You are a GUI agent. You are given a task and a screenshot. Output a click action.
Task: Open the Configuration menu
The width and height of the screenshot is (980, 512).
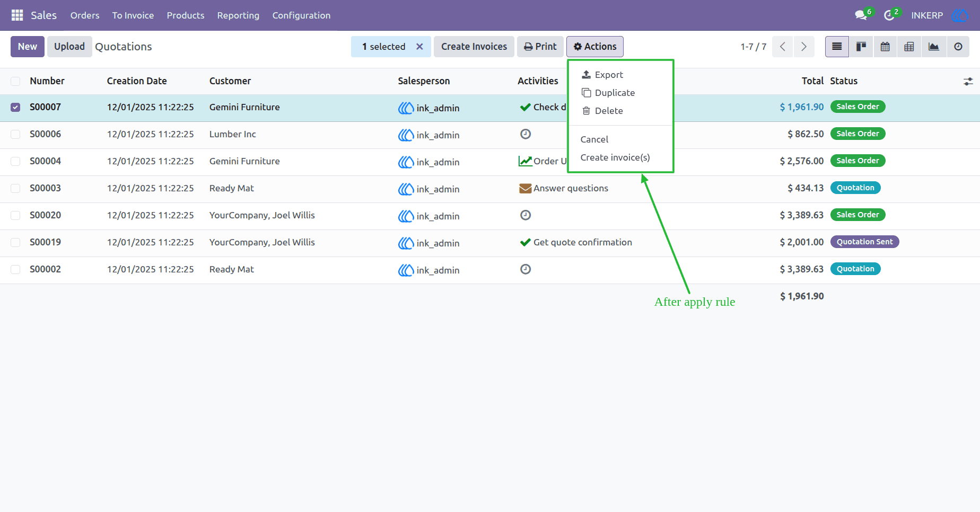click(301, 15)
